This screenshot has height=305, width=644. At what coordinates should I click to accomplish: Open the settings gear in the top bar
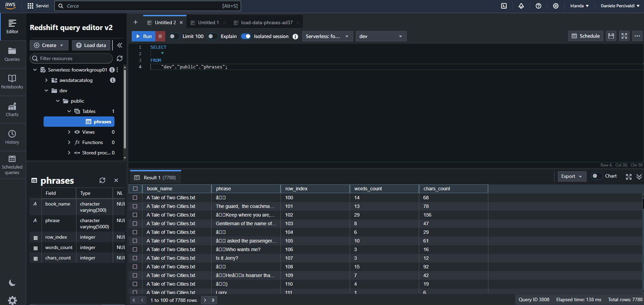(556, 6)
